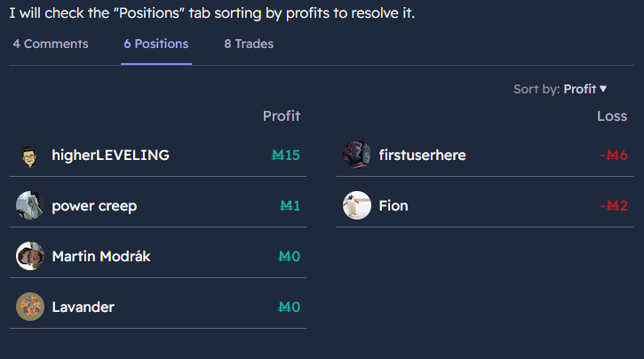Open Martin Modrák's avatar picture
The height and width of the screenshot is (359, 644).
pyautogui.click(x=29, y=256)
